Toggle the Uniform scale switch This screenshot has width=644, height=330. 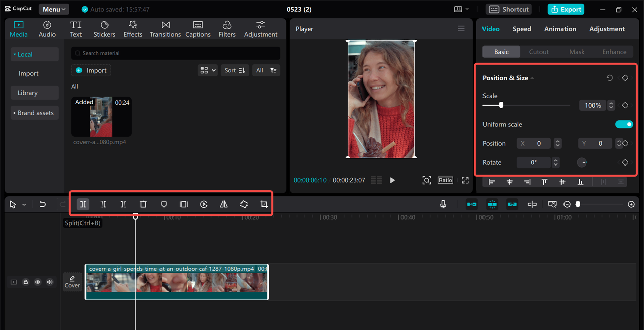pos(624,124)
